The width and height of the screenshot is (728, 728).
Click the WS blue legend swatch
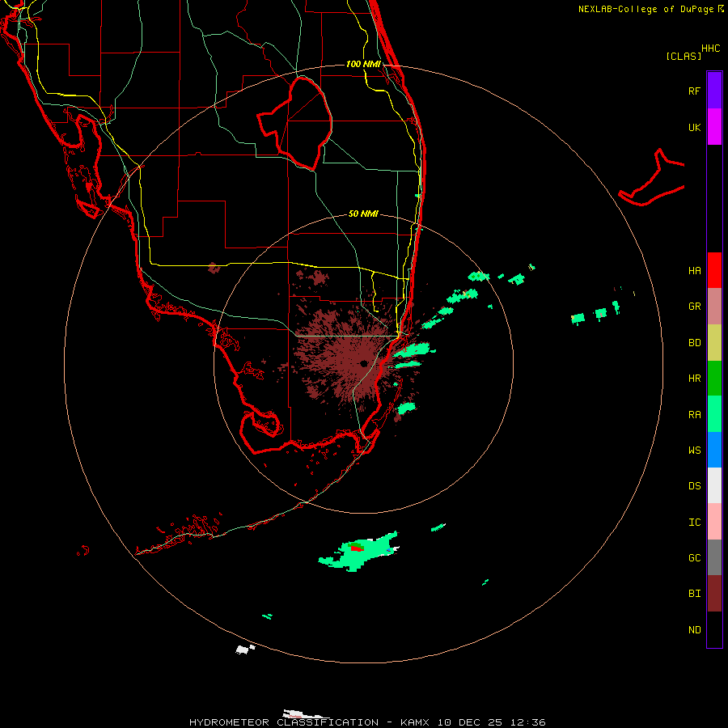pyautogui.click(x=714, y=450)
